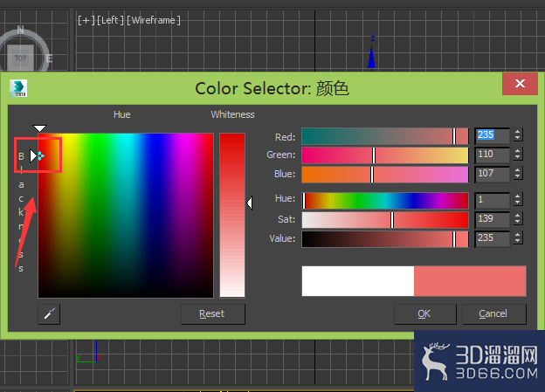Increase Hue using its spinner up arrow
This screenshot has width=545, height=392.
click(518, 196)
